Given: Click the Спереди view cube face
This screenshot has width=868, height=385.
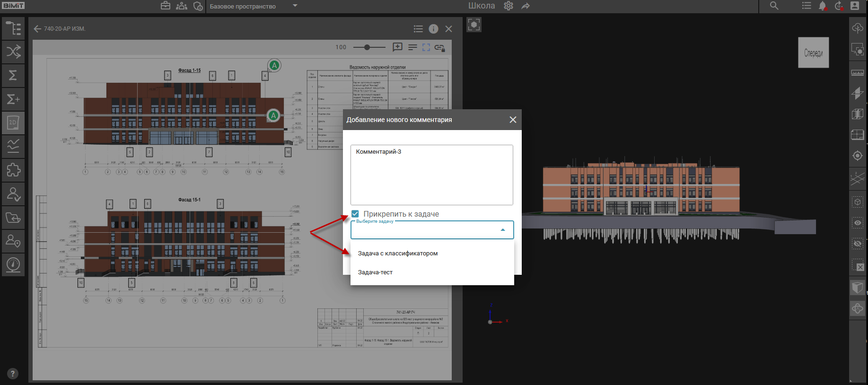Looking at the screenshot, I should [813, 53].
